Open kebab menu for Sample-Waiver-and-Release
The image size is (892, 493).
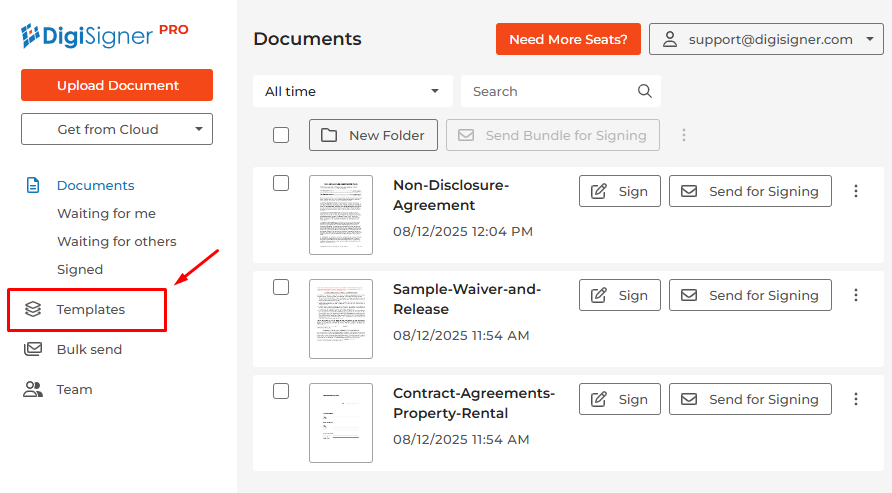tap(855, 295)
